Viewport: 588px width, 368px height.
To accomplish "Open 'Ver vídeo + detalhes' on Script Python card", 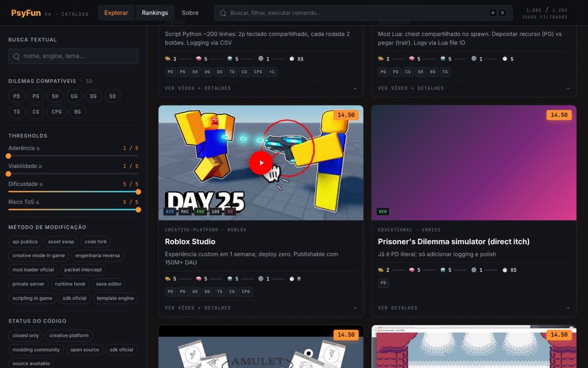I will point(198,88).
